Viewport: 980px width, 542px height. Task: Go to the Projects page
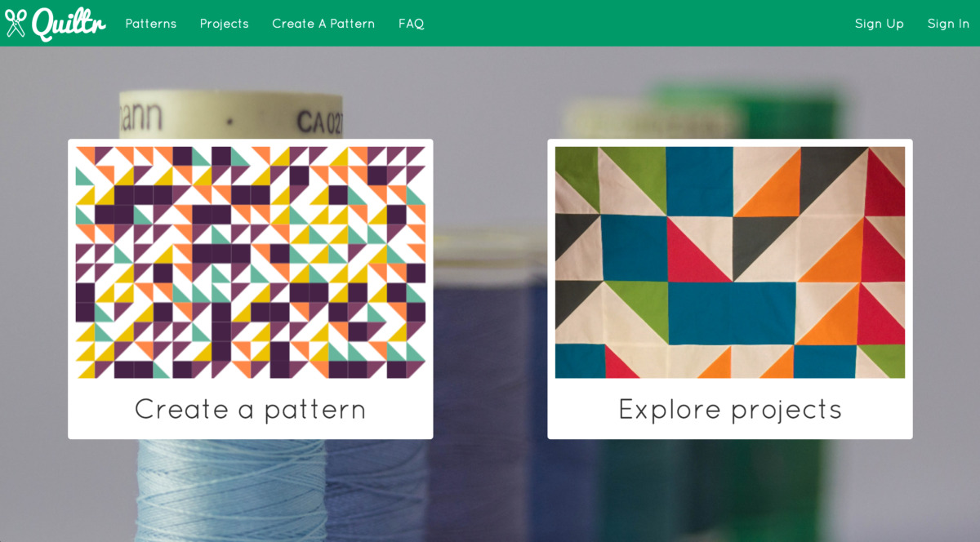coord(224,24)
